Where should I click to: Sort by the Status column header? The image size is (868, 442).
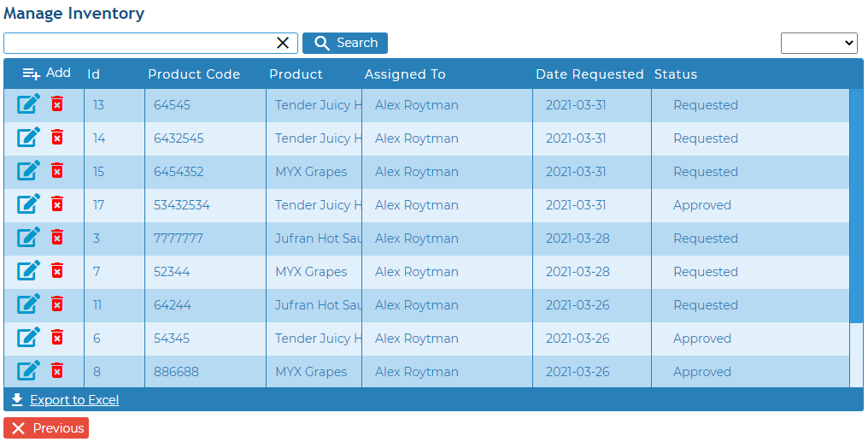pos(676,74)
